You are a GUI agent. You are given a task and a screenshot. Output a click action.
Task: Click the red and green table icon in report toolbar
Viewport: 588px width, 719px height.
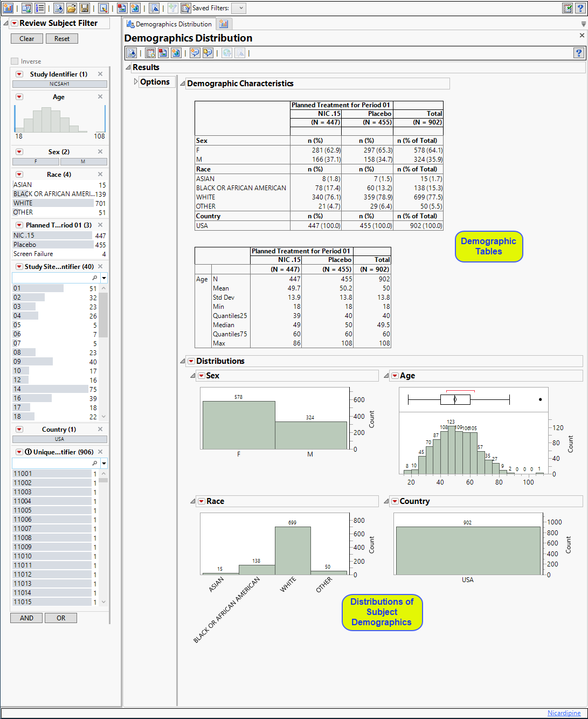coord(163,53)
